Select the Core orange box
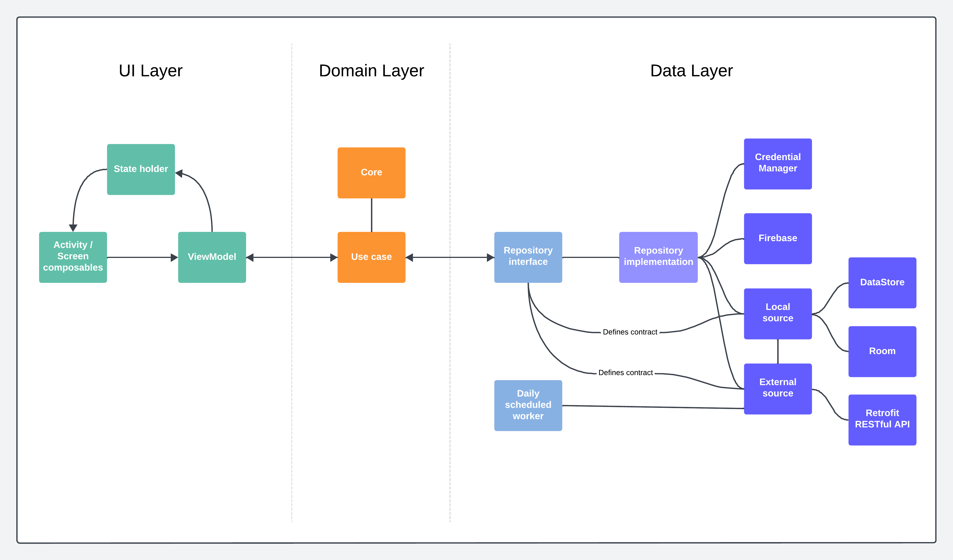The height and width of the screenshot is (560, 953). click(371, 172)
